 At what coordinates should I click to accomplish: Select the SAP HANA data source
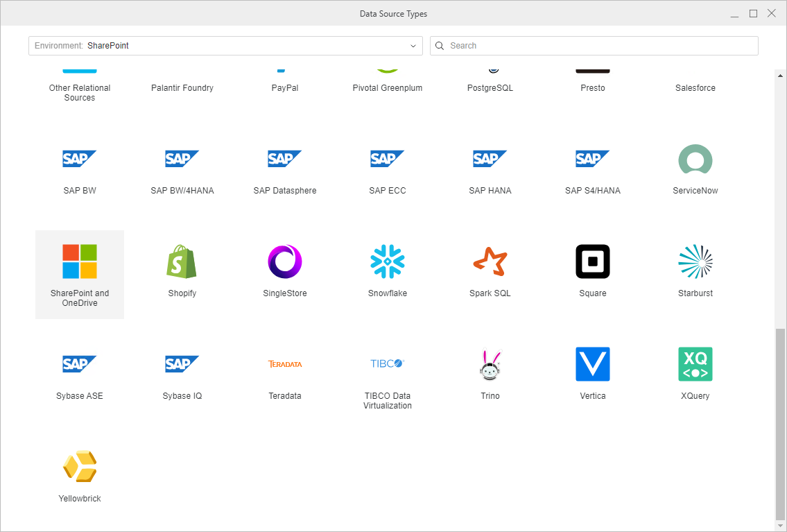click(490, 160)
